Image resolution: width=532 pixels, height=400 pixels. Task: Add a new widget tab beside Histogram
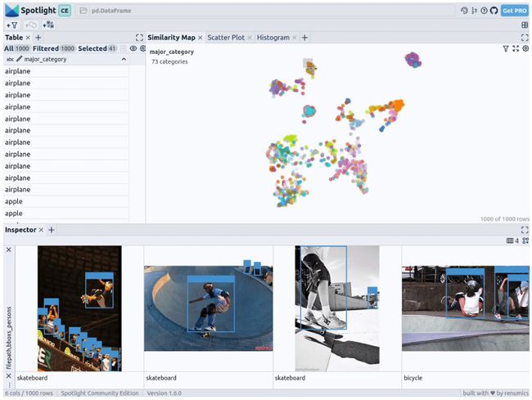304,38
